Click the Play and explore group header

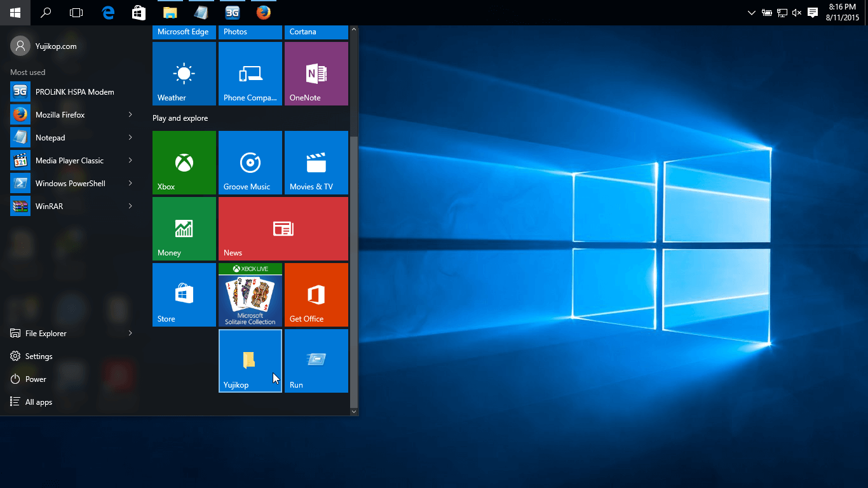[180, 118]
